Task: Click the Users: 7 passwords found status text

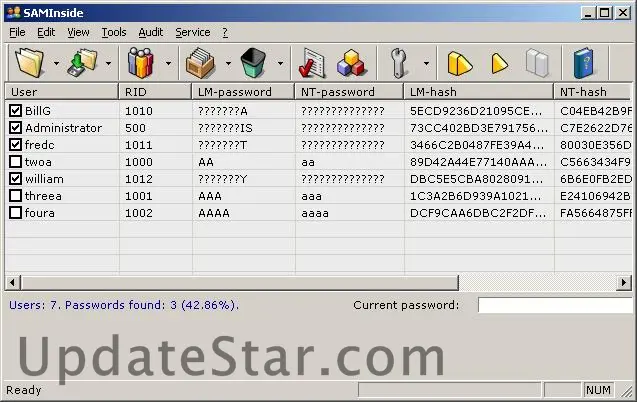Action: pyautogui.click(x=124, y=305)
